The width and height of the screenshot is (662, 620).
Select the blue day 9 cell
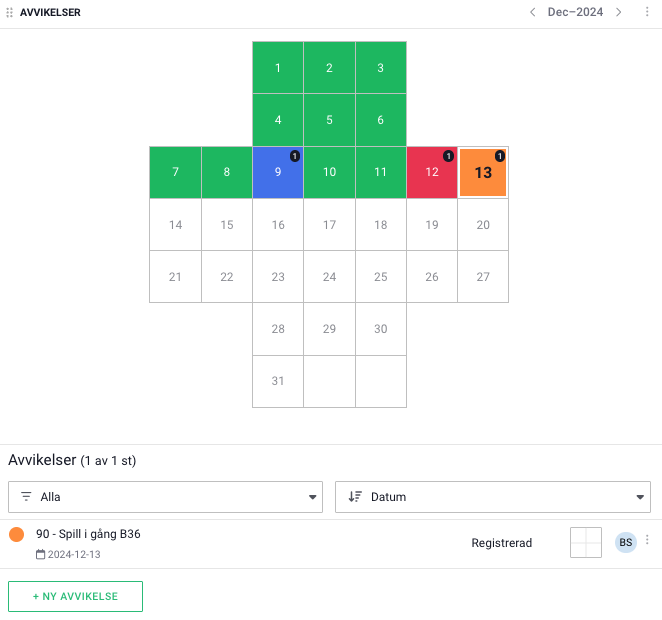[278, 172]
